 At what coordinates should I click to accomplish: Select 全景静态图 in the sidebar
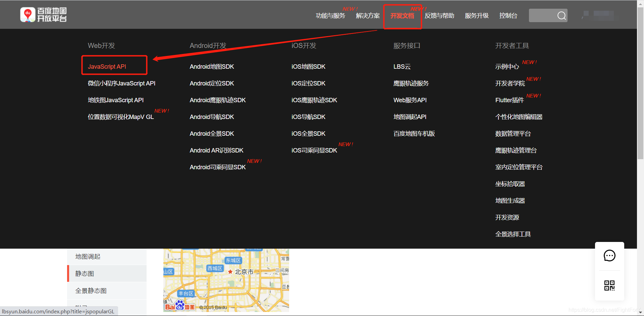107,291
